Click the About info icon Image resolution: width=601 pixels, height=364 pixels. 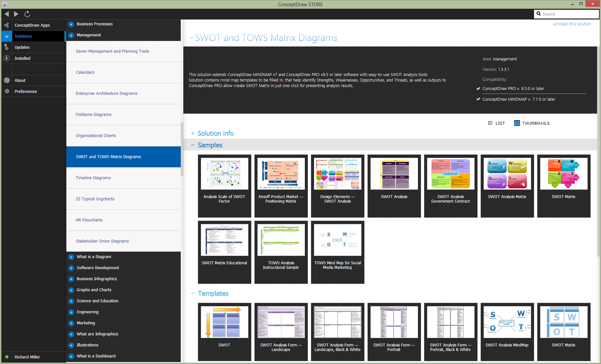(x=6, y=80)
